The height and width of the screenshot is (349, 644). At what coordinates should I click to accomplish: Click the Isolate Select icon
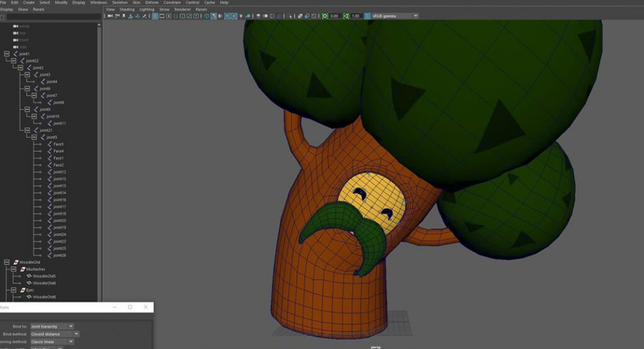point(289,16)
